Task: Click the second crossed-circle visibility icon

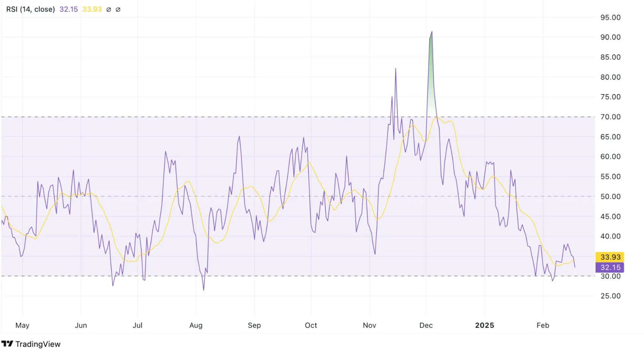Action: point(118,9)
